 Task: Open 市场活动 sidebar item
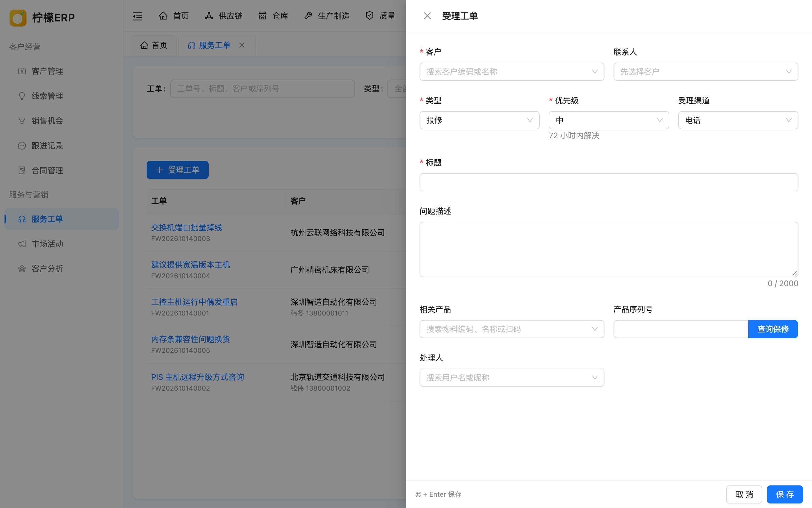pos(62,244)
